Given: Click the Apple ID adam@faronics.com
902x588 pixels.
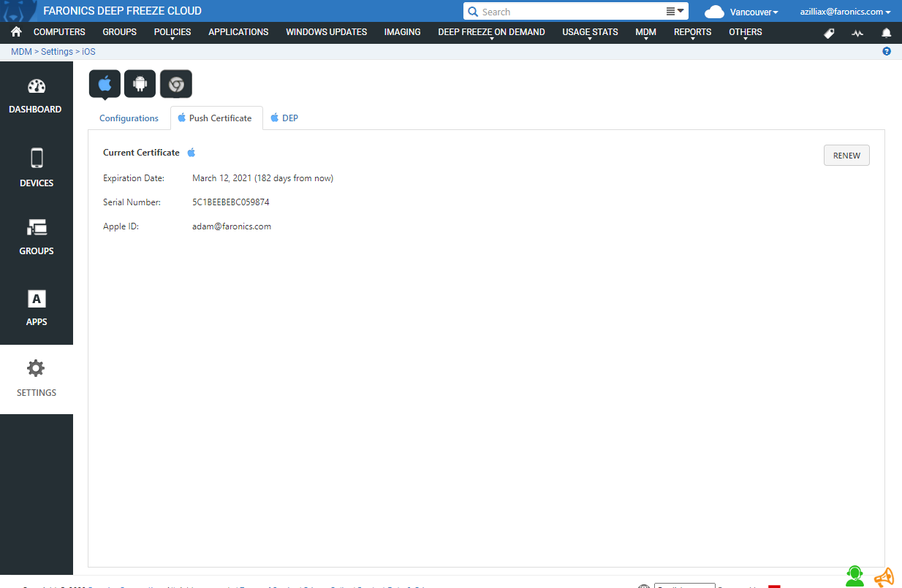Looking at the screenshot, I should 232,226.
